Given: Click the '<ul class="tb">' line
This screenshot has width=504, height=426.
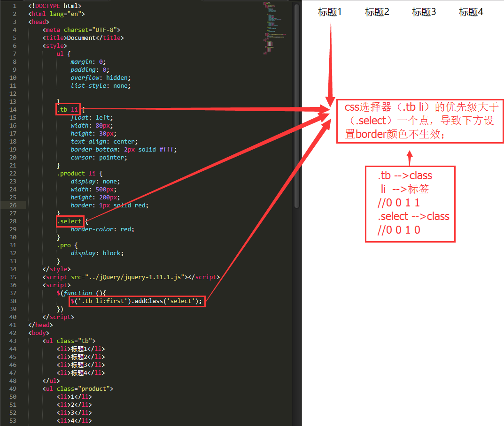Looking at the screenshot, I should click(69, 341).
